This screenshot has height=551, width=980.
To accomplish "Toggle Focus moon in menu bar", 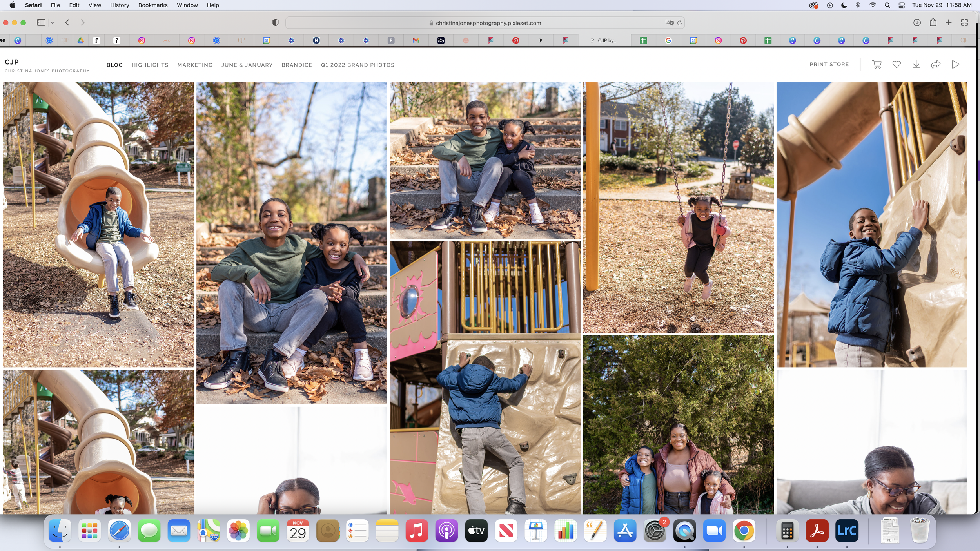I will tap(844, 5).
